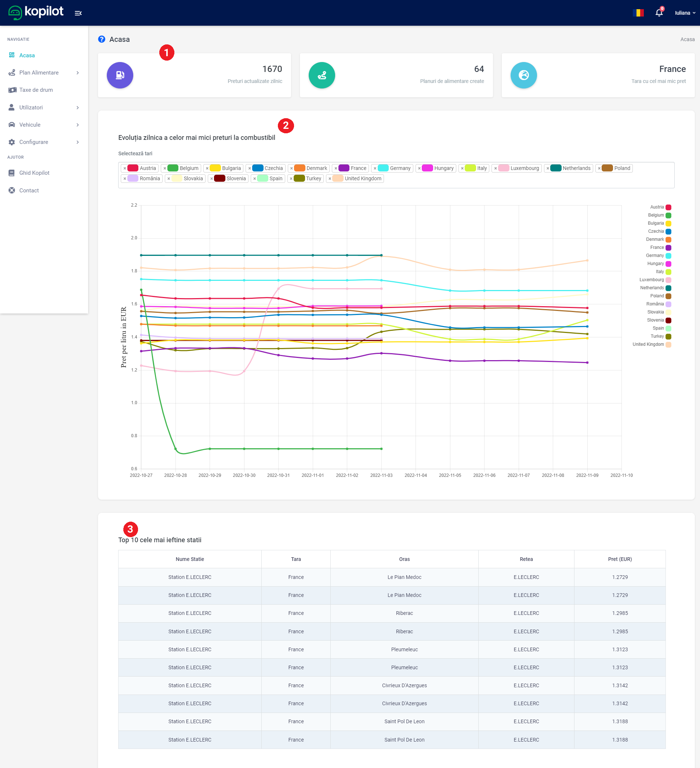Image resolution: width=700 pixels, height=768 pixels.
Task: Remove the Austria tag from country selection
Action: [x=124, y=169]
